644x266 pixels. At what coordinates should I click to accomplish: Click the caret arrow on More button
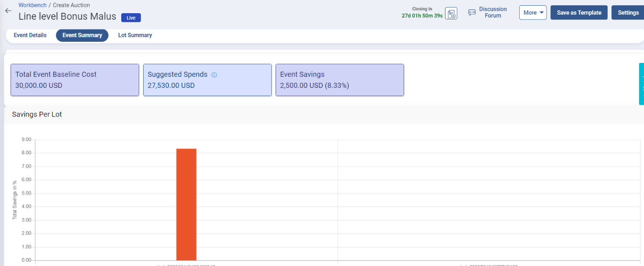(542, 13)
